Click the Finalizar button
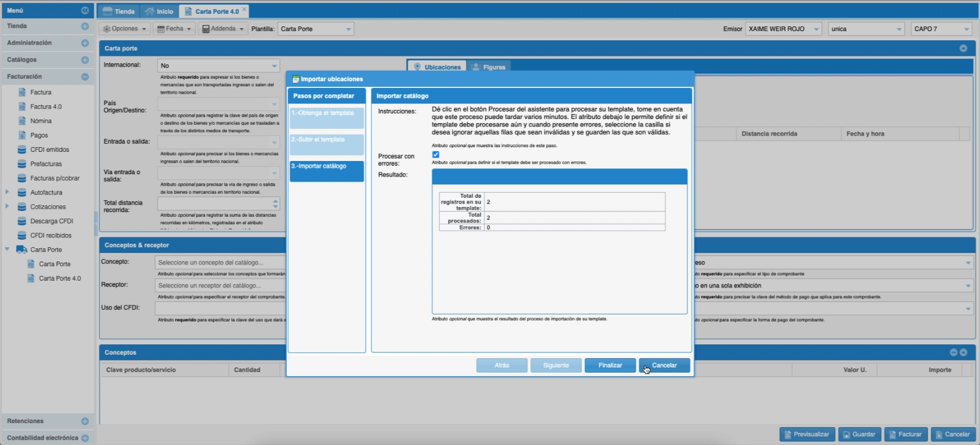The height and width of the screenshot is (445, 980). (x=610, y=365)
